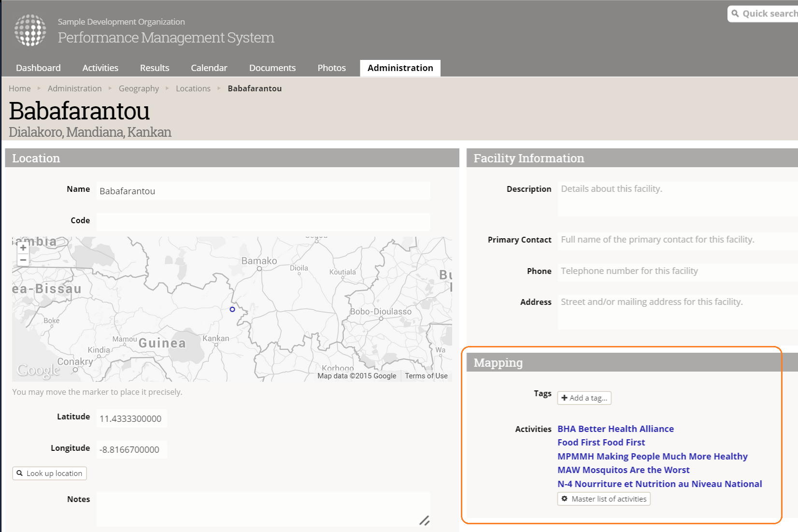Zoom out on the map
This screenshot has height=532, width=798.
[x=23, y=260]
